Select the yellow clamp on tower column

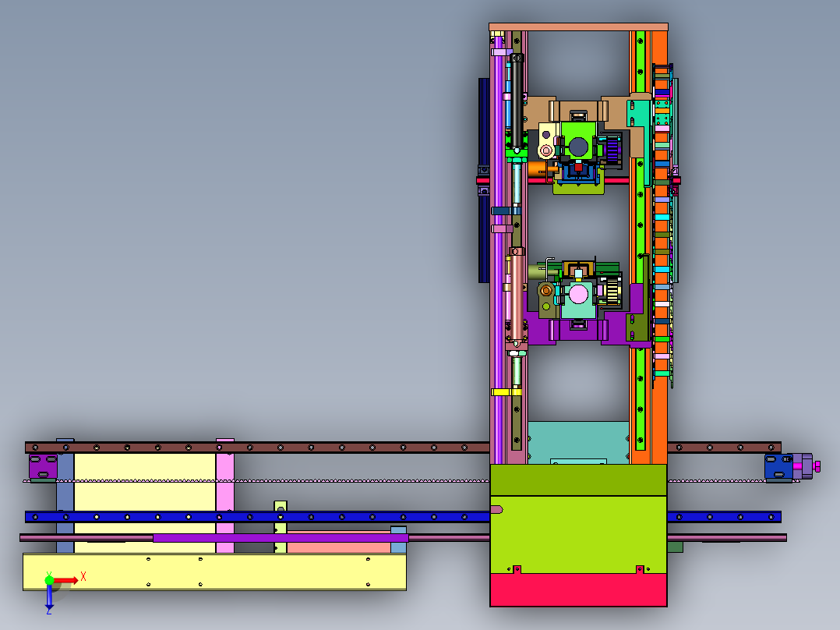pyautogui.click(x=506, y=392)
